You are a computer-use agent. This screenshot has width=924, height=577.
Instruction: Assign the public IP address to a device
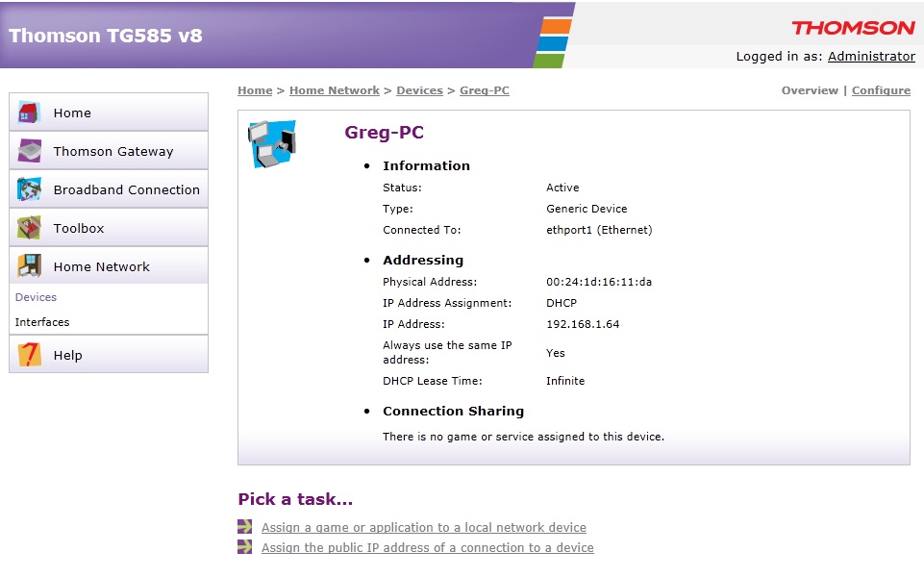point(427,547)
